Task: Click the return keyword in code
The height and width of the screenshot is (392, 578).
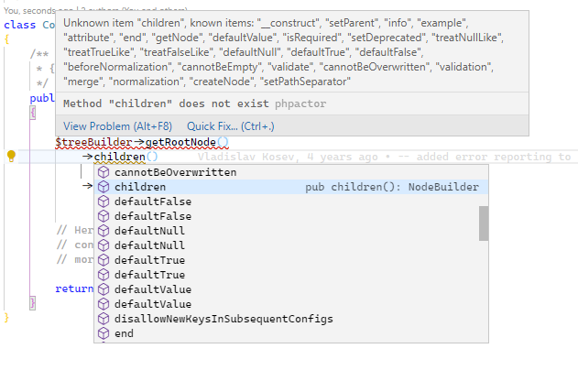Action: [74, 289]
